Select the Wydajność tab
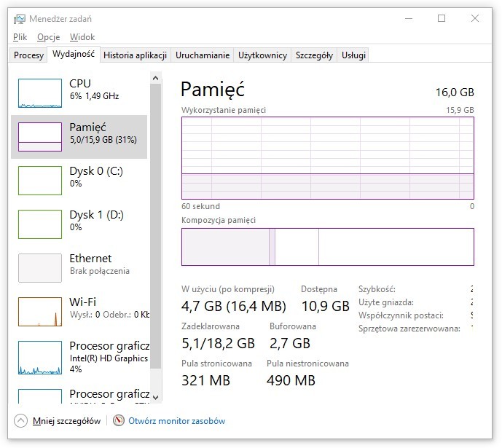 (x=74, y=54)
